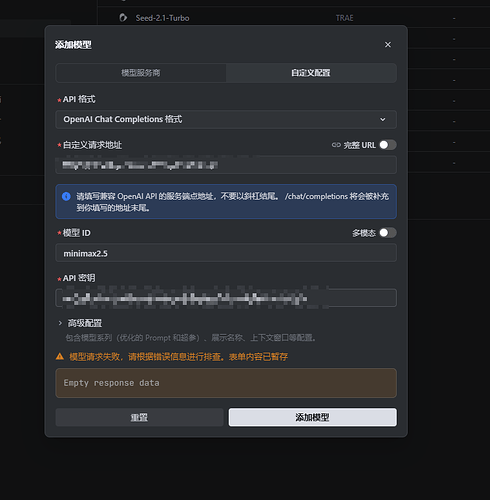Close the 添加模型 dialog
490x500 pixels.
(x=388, y=45)
